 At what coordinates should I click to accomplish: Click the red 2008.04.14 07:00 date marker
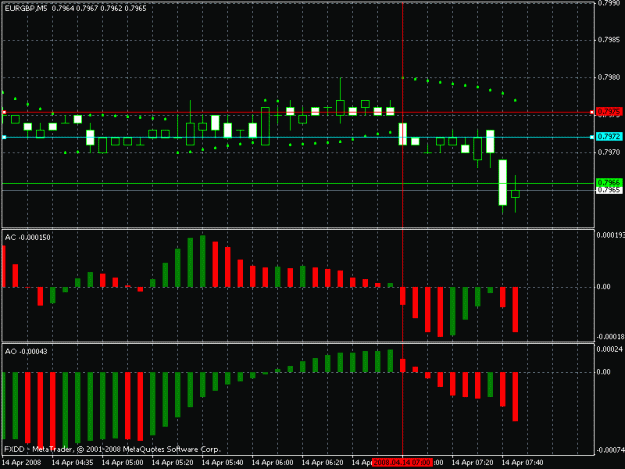(402, 463)
